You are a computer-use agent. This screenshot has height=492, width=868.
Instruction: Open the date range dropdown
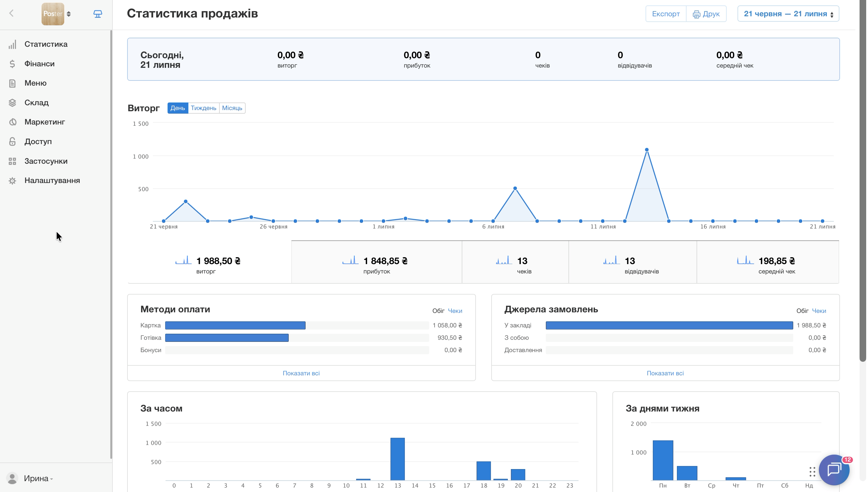pos(788,14)
